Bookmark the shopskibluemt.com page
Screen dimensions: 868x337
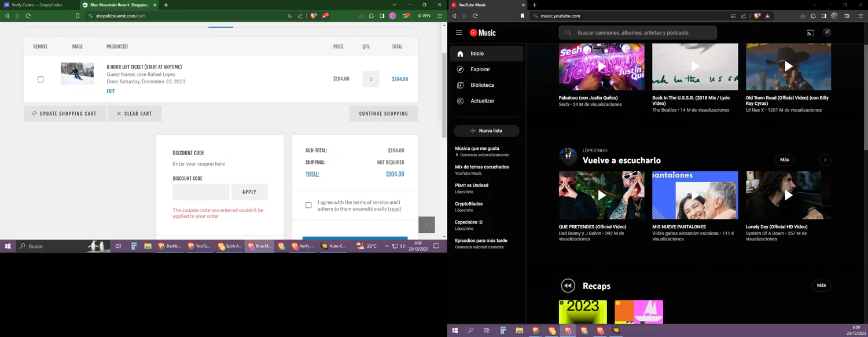[78, 16]
